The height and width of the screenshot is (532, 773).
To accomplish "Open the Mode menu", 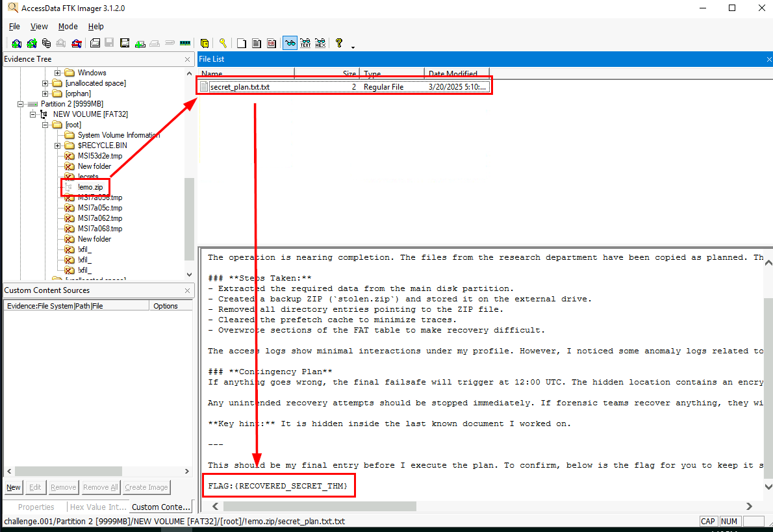I will coord(68,27).
